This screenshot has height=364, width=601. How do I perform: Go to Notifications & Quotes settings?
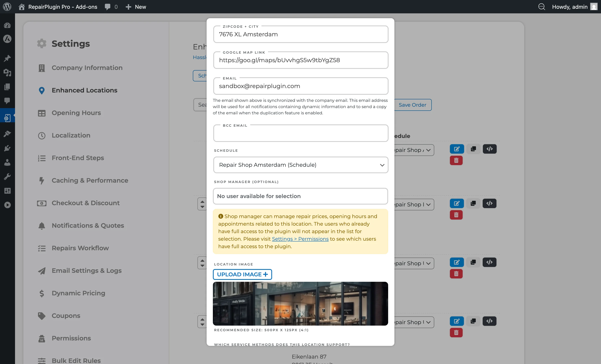(x=88, y=225)
